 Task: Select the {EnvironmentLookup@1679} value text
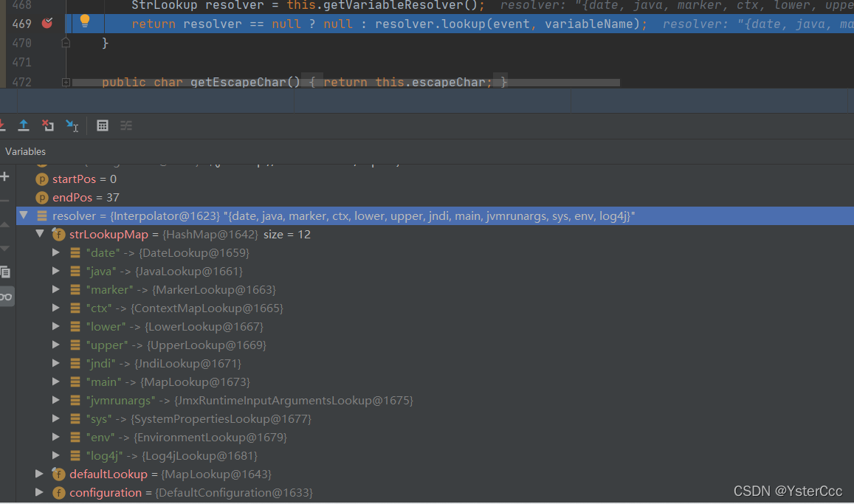210,438
